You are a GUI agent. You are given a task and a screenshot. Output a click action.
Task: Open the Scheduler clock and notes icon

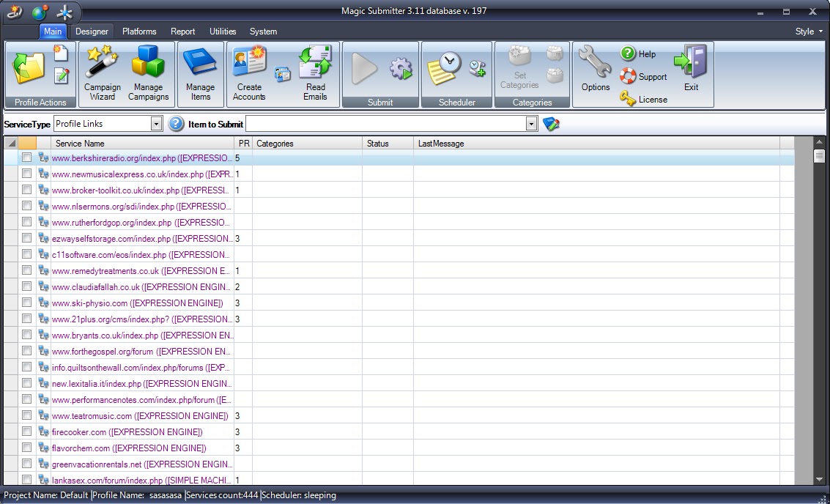pyautogui.click(x=444, y=69)
